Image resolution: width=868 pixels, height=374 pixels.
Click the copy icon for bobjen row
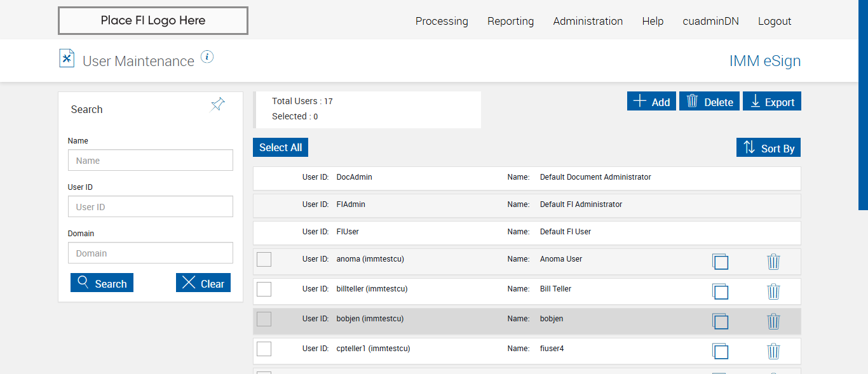720,321
